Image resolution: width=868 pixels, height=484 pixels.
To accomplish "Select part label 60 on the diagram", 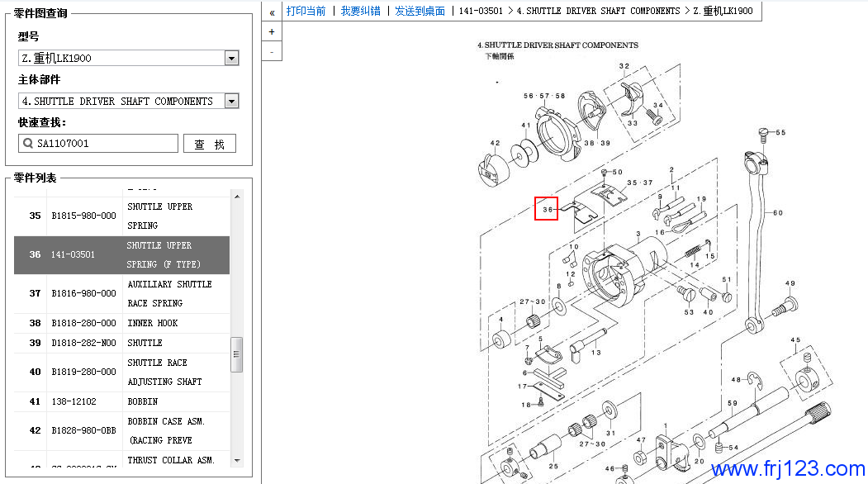I will tap(777, 213).
